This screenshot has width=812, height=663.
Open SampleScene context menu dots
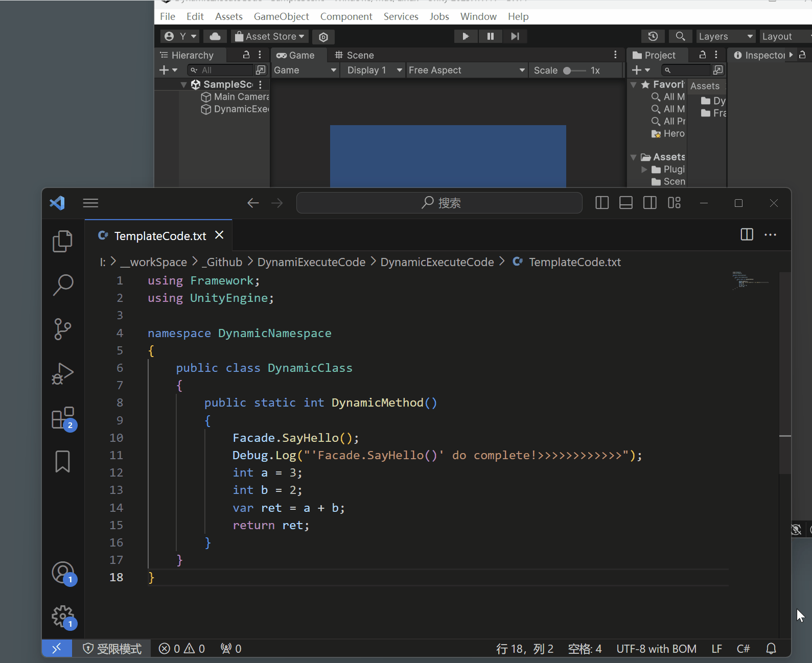tap(260, 84)
